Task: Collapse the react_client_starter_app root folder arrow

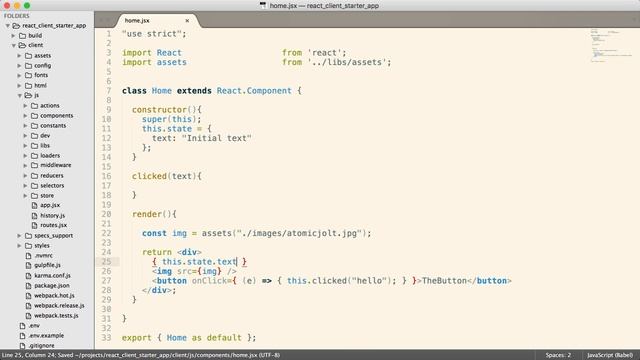Action: click(x=7, y=26)
